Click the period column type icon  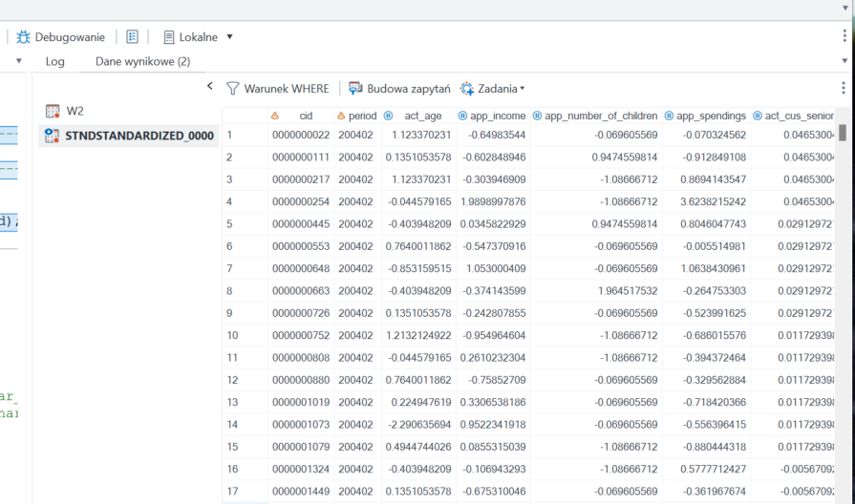341,115
